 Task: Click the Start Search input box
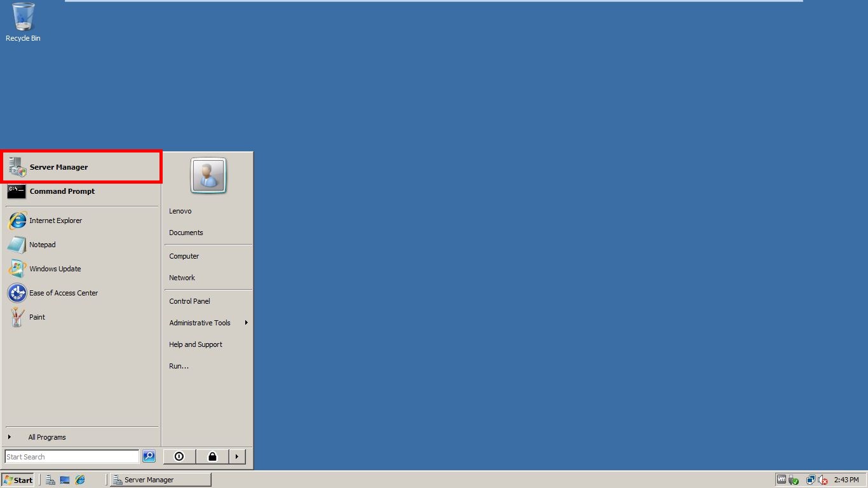point(72,457)
